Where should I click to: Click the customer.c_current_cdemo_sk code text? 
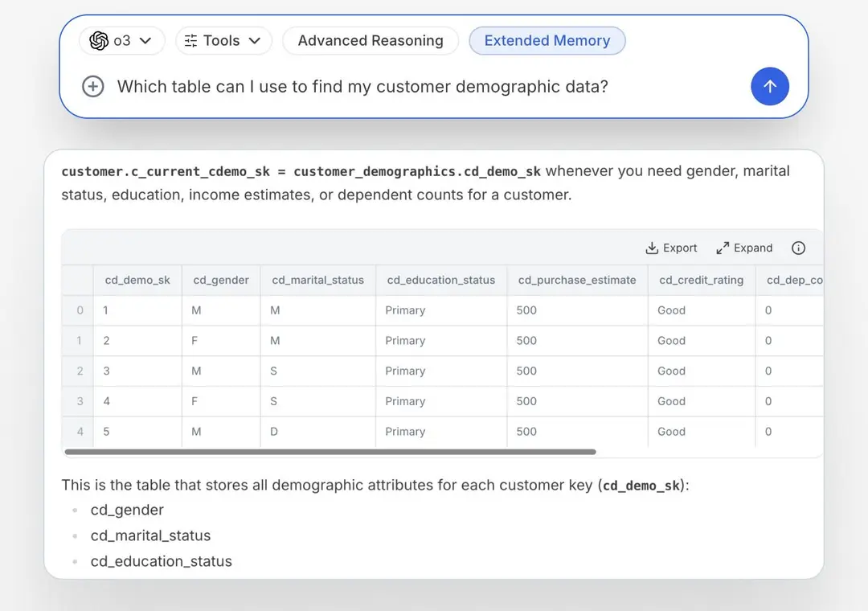(x=166, y=172)
